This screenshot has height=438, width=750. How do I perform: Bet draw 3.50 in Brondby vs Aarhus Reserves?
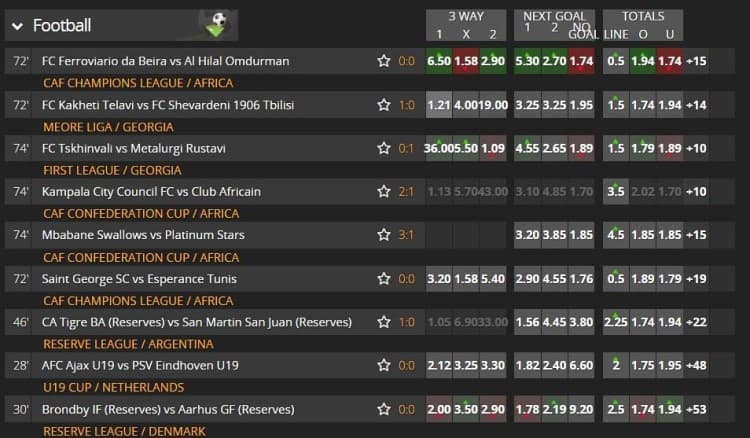[x=466, y=409]
